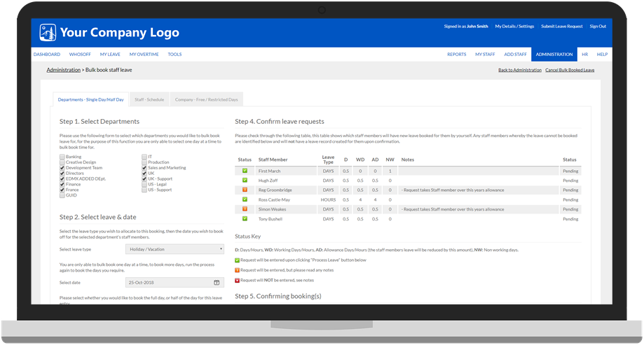Untick the Development Team checkbox
Screen dimensions: 644x345
pyautogui.click(x=62, y=168)
